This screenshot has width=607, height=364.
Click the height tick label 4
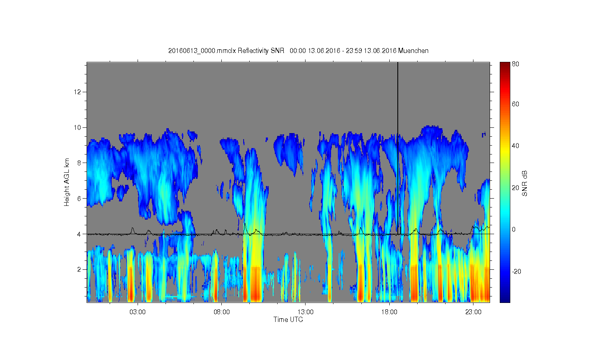pyautogui.click(x=79, y=234)
